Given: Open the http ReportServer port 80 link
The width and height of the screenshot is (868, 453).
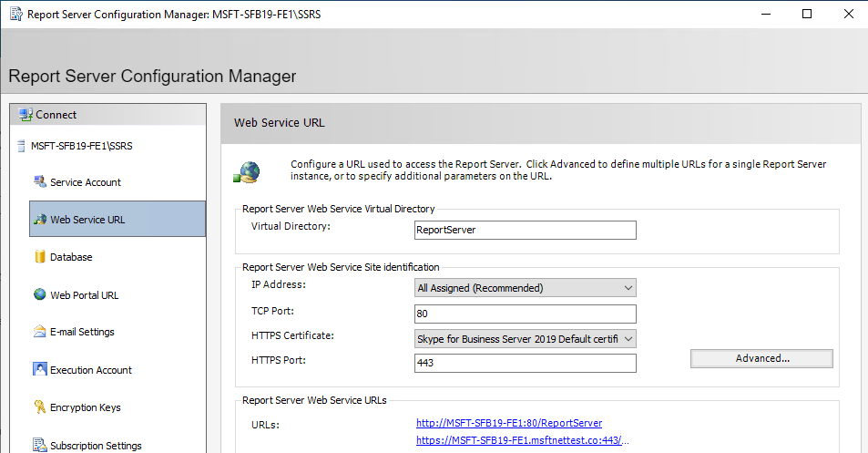Looking at the screenshot, I should pyautogui.click(x=508, y=423).
